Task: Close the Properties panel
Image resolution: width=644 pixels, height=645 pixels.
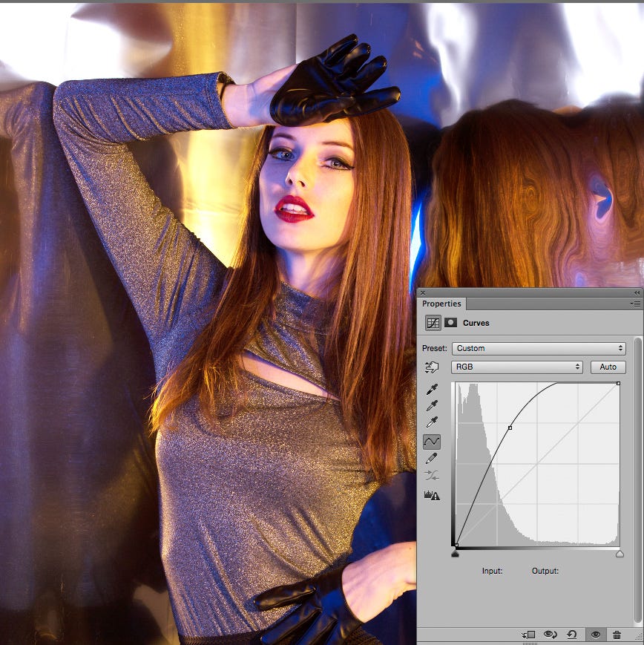Action: (x=423, y=293)
